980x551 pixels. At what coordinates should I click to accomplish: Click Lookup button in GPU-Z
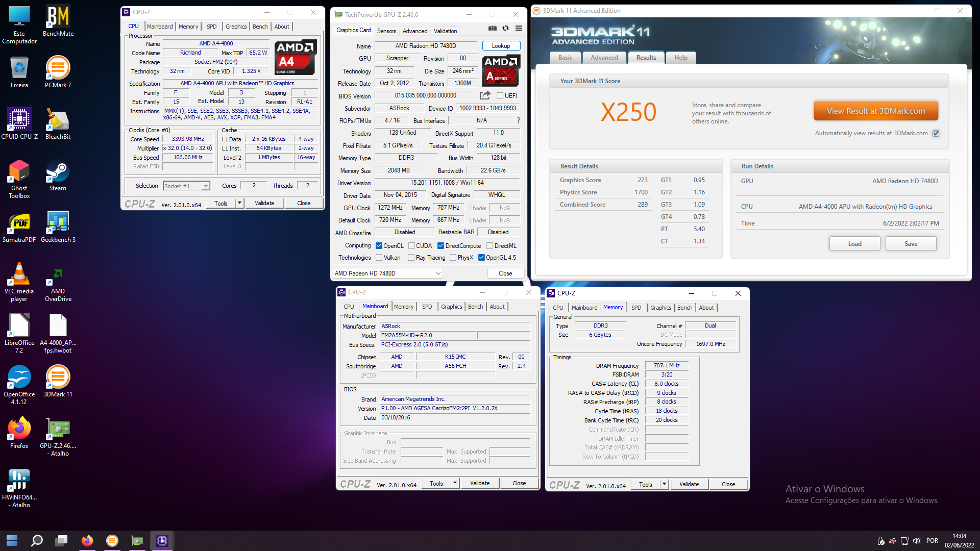501,46
